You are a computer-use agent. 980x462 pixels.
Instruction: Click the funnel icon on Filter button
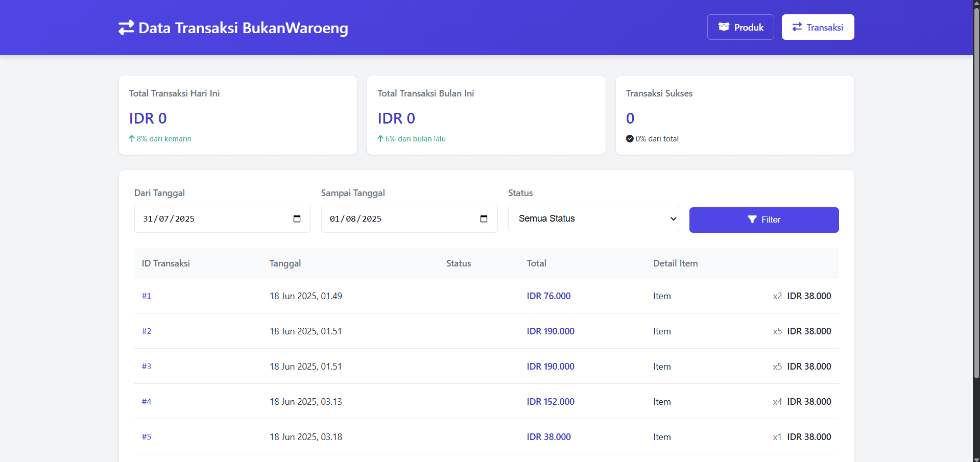tap(752, 220)
